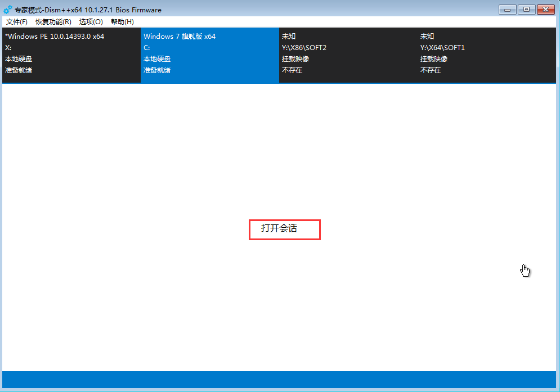Open the 帮助(H) menu
Image resolution: width=560 pixels, height=392 pixels.
tap(122, 22)
